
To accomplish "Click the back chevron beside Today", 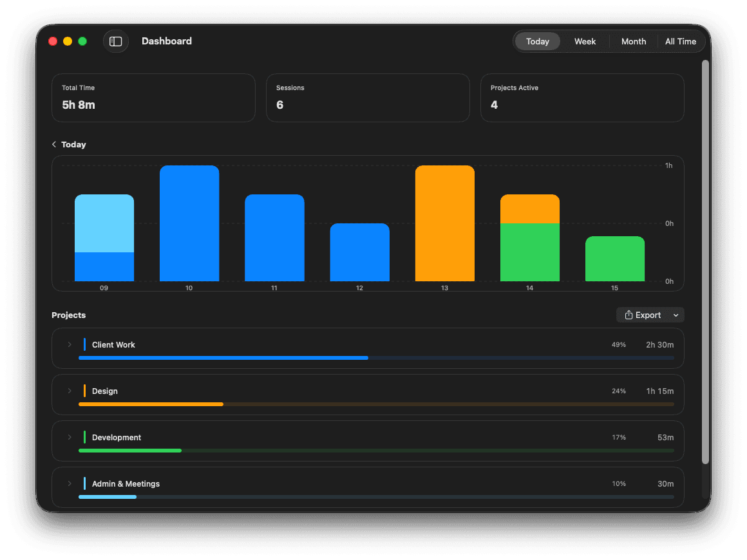I will 54,145.
